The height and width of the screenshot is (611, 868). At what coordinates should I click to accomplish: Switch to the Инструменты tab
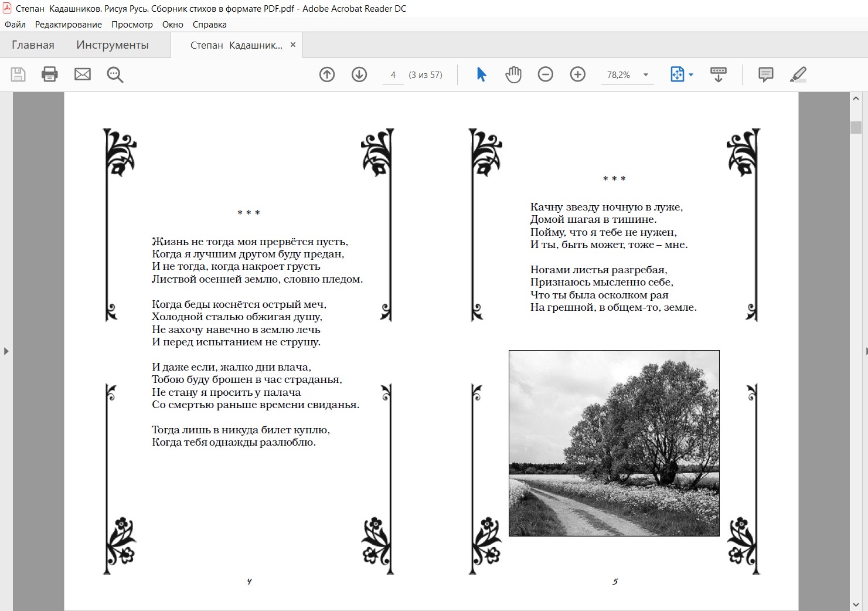[113, 45]
